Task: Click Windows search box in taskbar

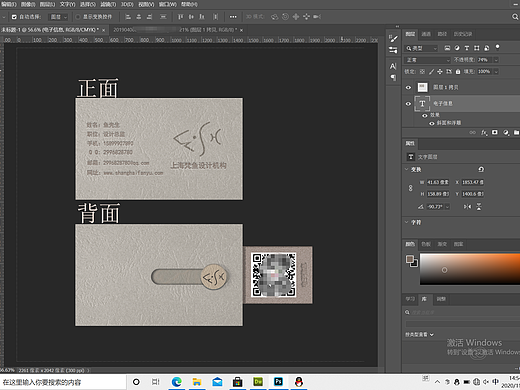Action: (x=63, y=382)
